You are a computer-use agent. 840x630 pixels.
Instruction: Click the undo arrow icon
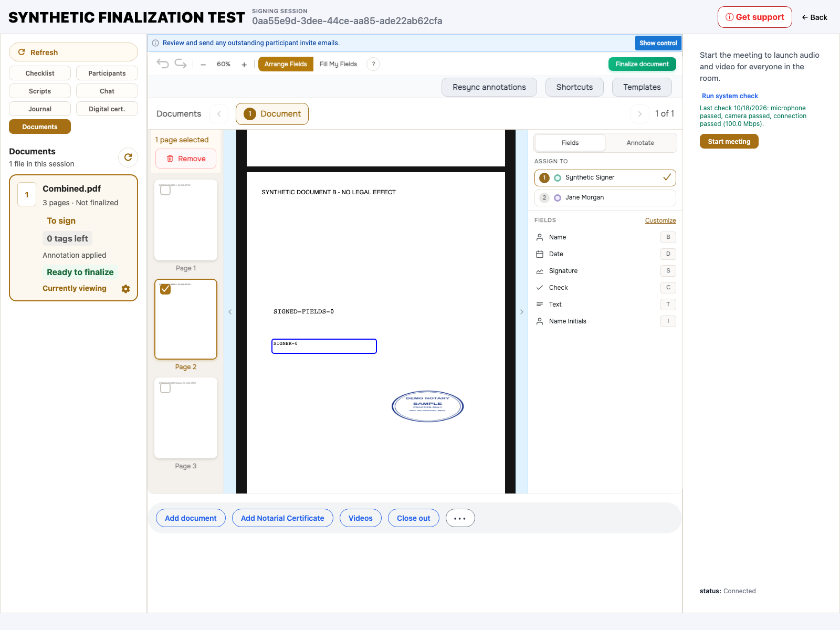[x=163, y=64]
